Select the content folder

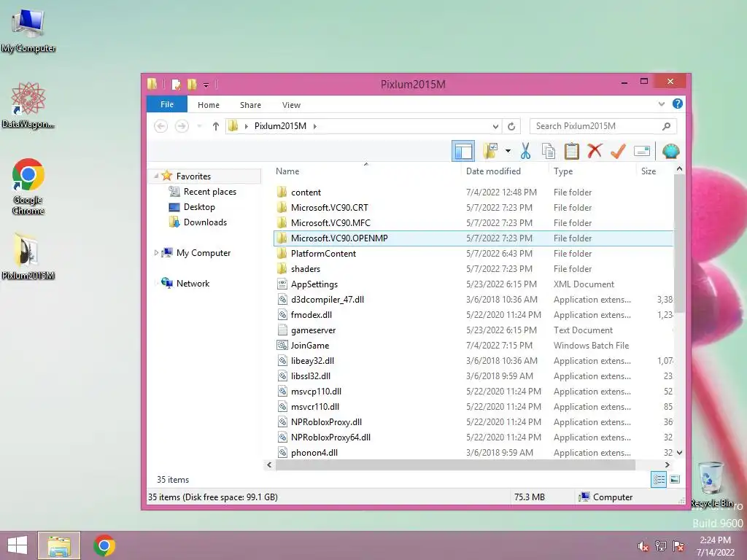coord(306,192)
